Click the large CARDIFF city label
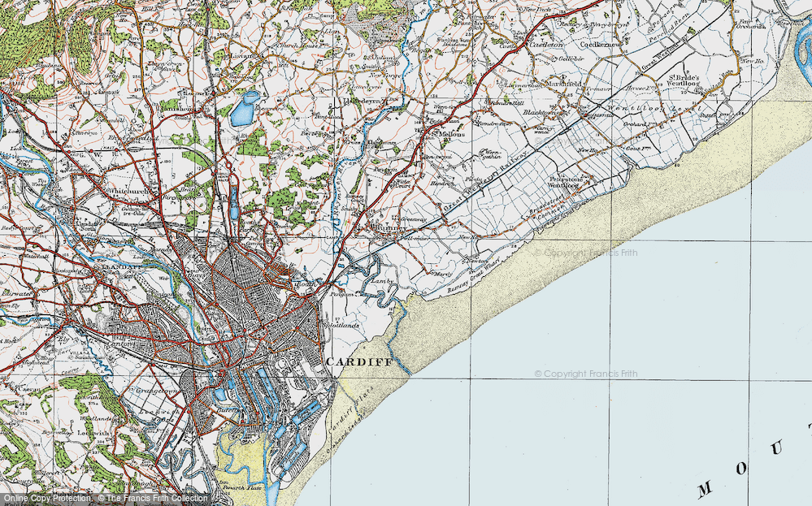Image resolution: width=812 pixels, height=506 pixels. [359, 361]
